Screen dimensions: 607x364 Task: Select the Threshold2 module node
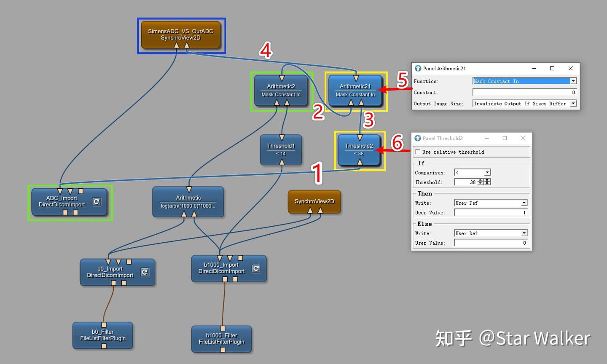(359, 150)
